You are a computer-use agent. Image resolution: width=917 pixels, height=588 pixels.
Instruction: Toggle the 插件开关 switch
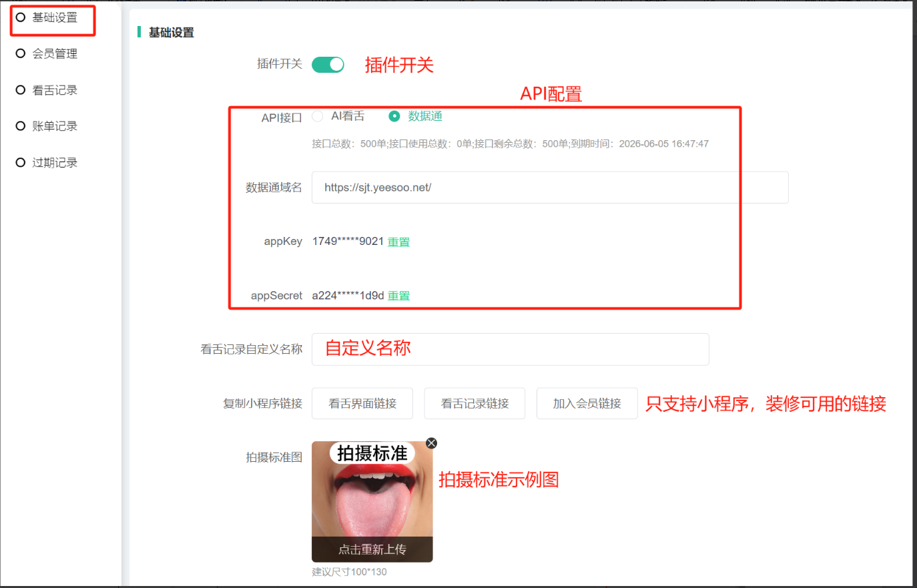328,64
